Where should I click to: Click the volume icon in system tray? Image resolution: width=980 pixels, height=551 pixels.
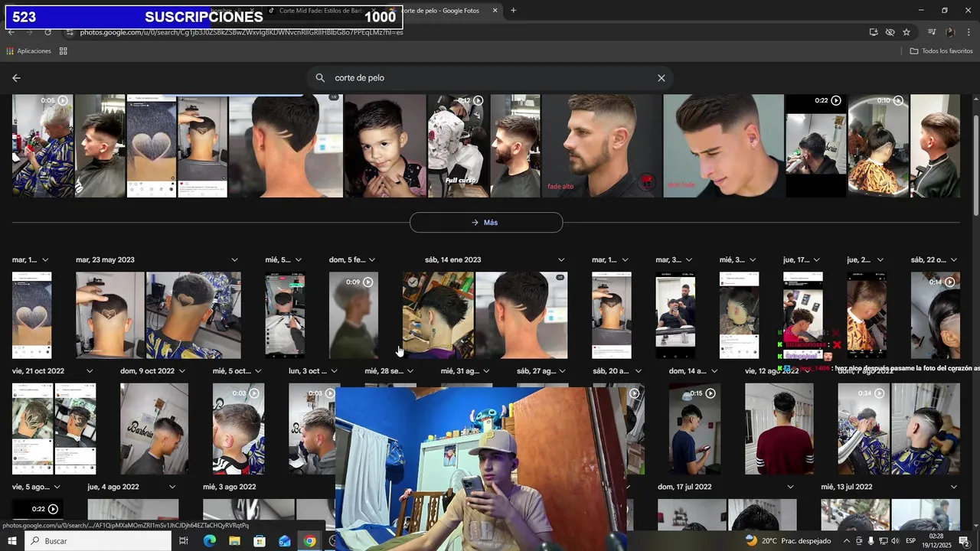pyautogui.click(x=895, y=541)
